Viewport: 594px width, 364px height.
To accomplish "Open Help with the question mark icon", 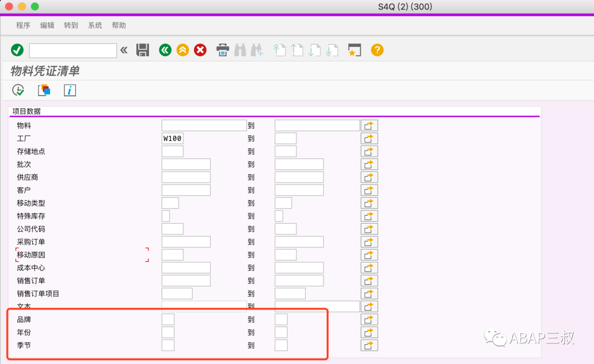I will 377,50.
